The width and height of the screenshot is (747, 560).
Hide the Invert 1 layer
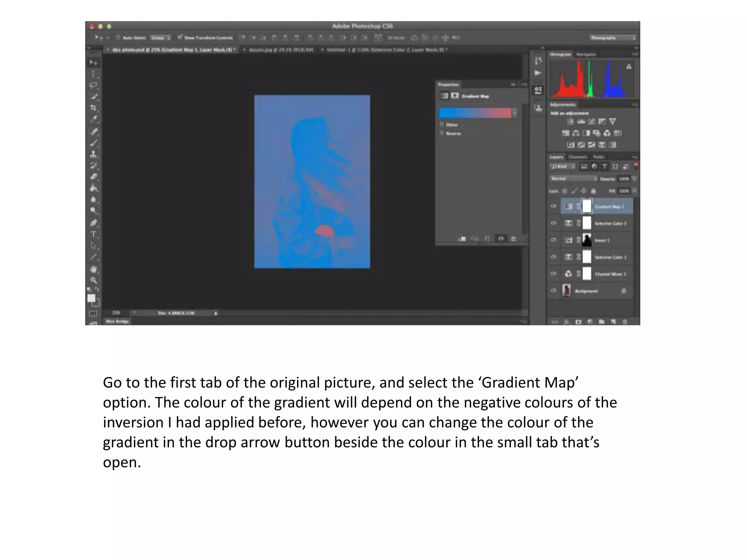[x=553, y=240]
